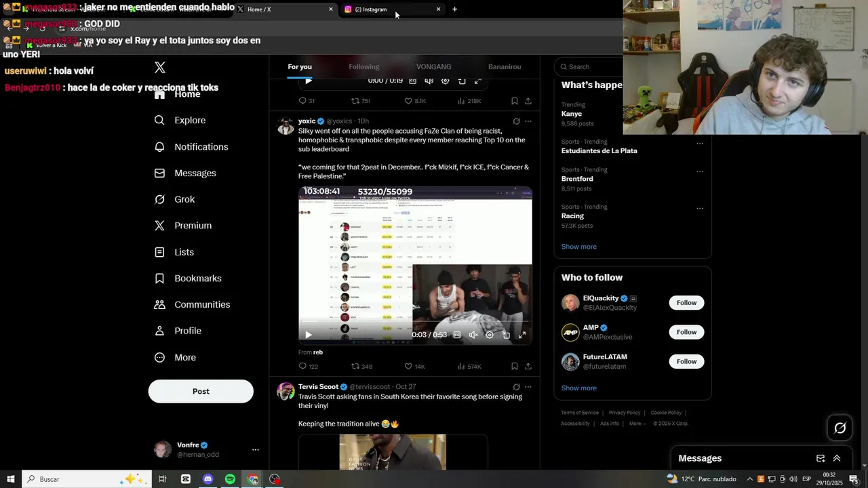
Task: Switch to the Following timeline tab
Action: 364,66
